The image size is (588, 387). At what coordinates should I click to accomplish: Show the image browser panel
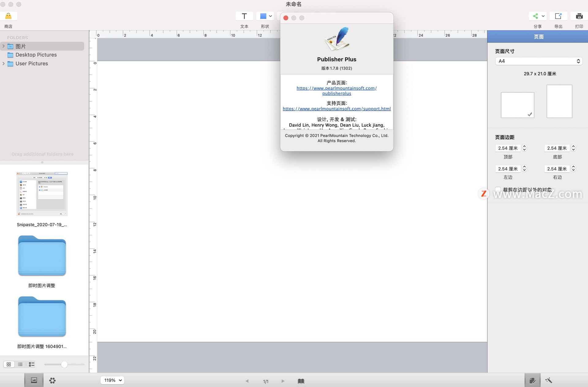34,380
